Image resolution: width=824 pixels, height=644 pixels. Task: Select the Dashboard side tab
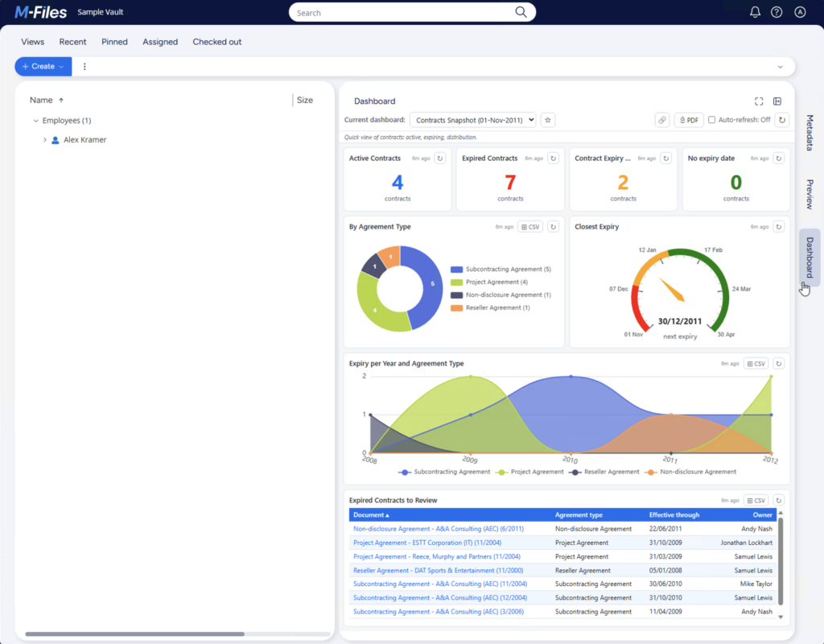click(x=810, y=257)
